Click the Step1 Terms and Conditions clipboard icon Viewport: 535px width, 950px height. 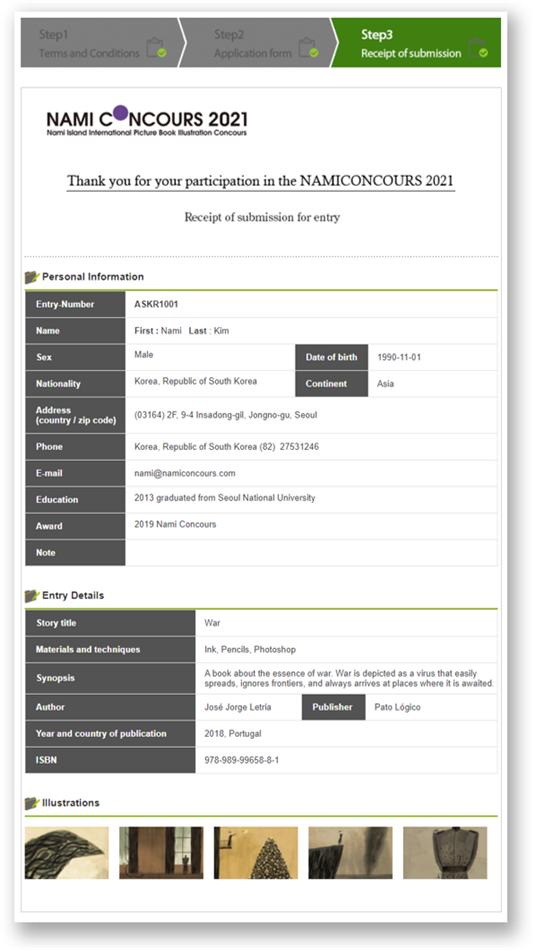coord(156,47)
